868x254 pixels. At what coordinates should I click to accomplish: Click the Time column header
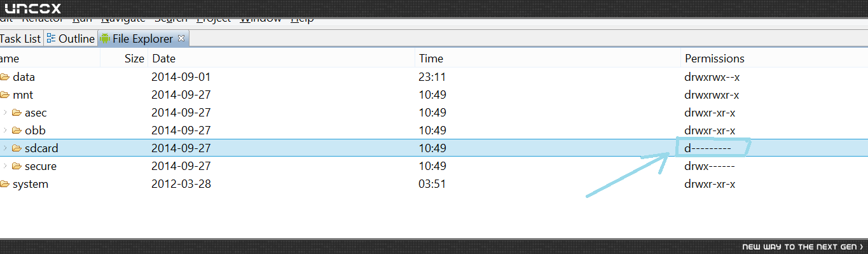click(x=431, y=59)
